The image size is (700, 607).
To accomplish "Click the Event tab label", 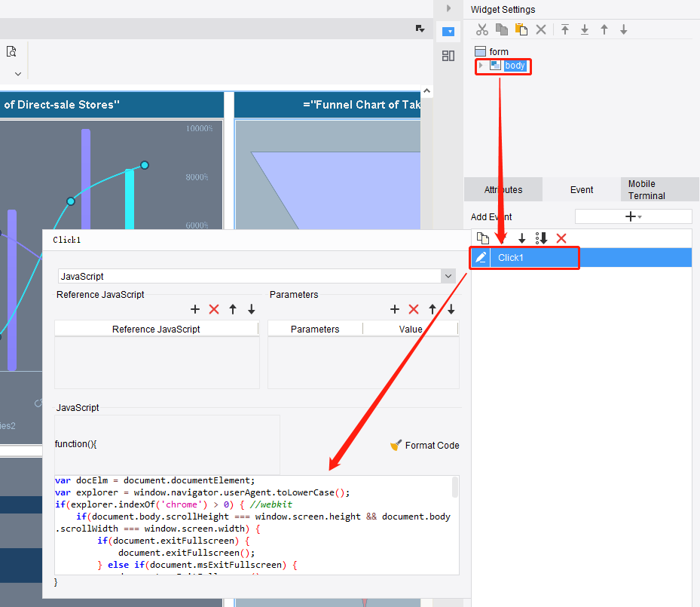I will coord(581,189).
